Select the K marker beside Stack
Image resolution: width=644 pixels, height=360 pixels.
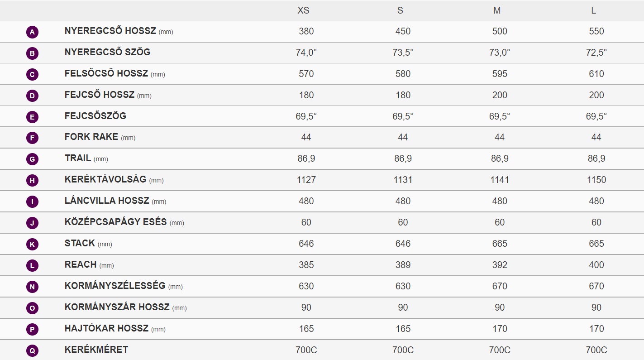(x=32, y=245)
